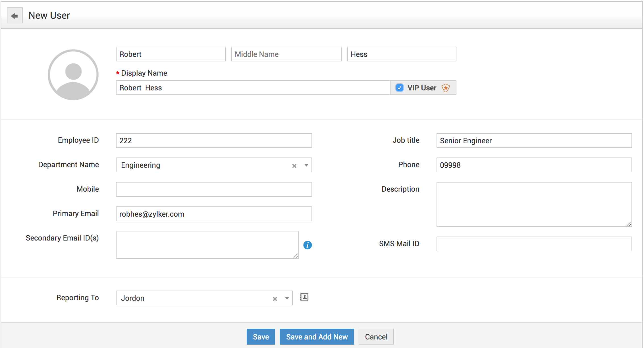Viewport: 644px width, 348px height.
Task: Cancel the new user form
Action: 376,337
